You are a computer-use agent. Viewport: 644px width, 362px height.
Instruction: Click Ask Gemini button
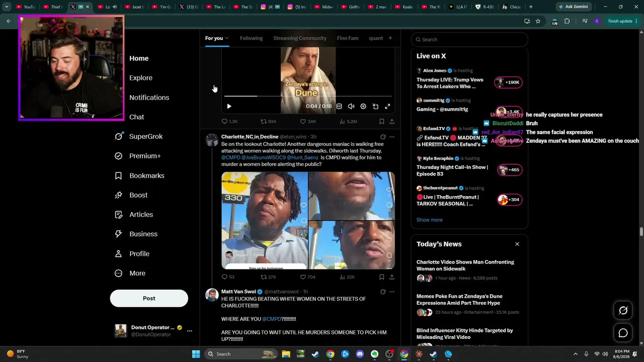tap(573, 7)
